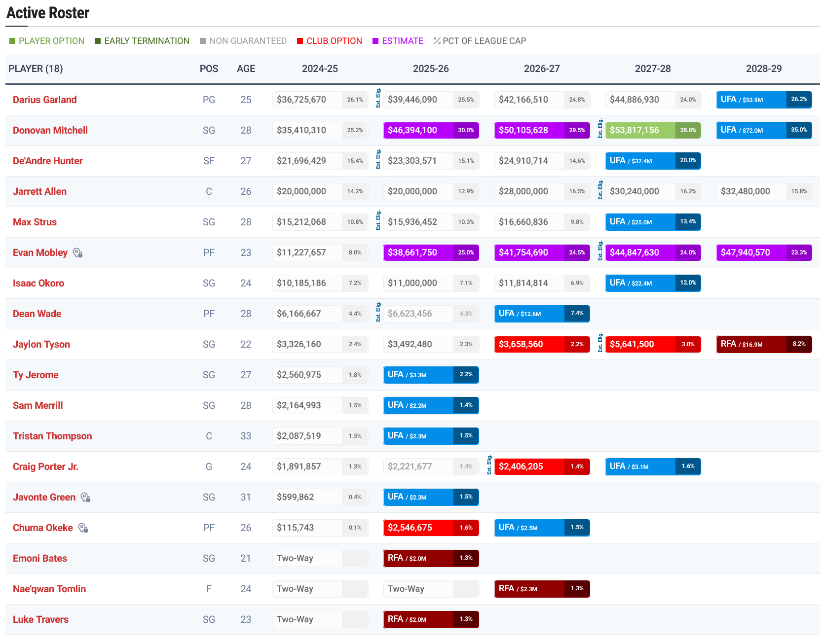Click Allen's $32,480,000 salary cell
The width and height of the screenshot is (820, 644).
coord(764,191)
